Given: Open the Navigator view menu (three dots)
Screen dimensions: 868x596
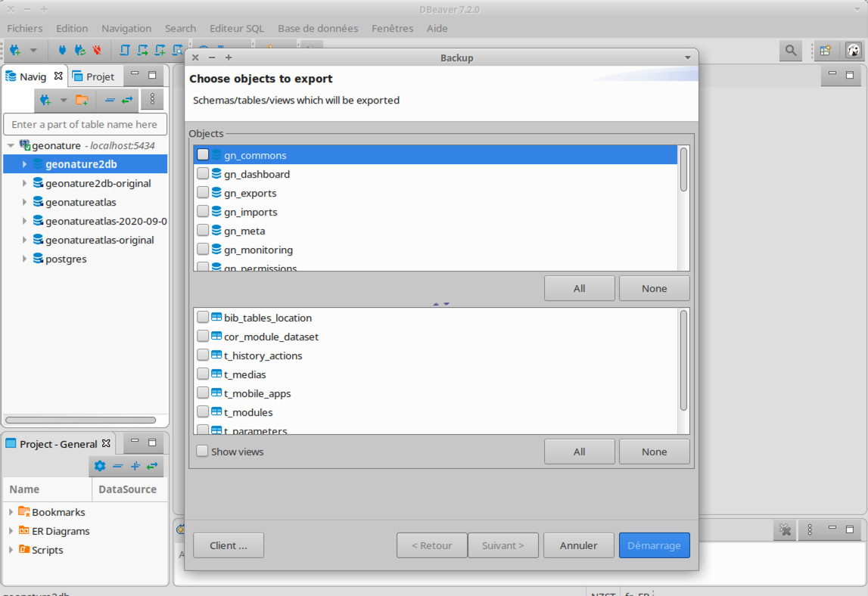Looking at the screenshot, I should 152,100.
